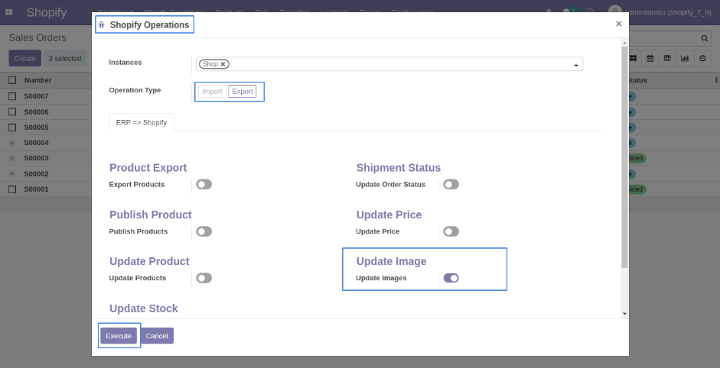
Task: Open the calendar view icon
Action: click(650, 58)
